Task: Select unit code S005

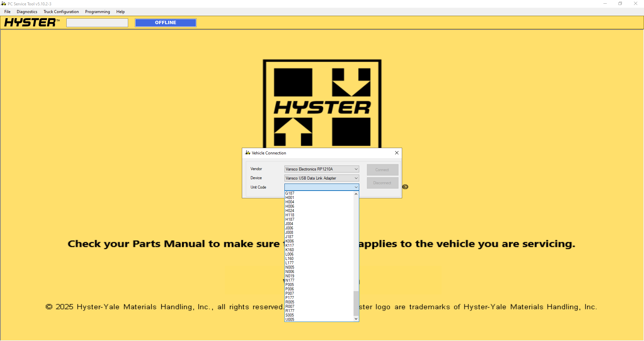Action: point(319,315)
